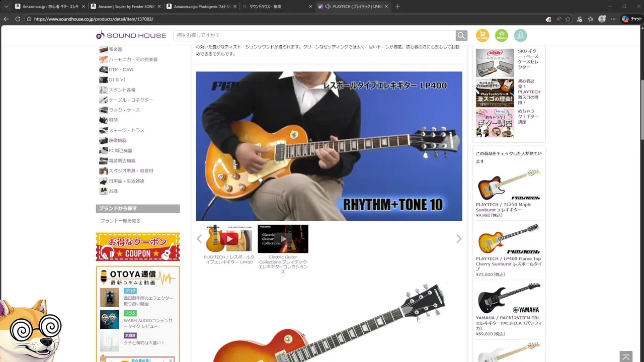
Task: Click the YAMAHA Pacifica black guitar image
Action: (x=509, y=298)
